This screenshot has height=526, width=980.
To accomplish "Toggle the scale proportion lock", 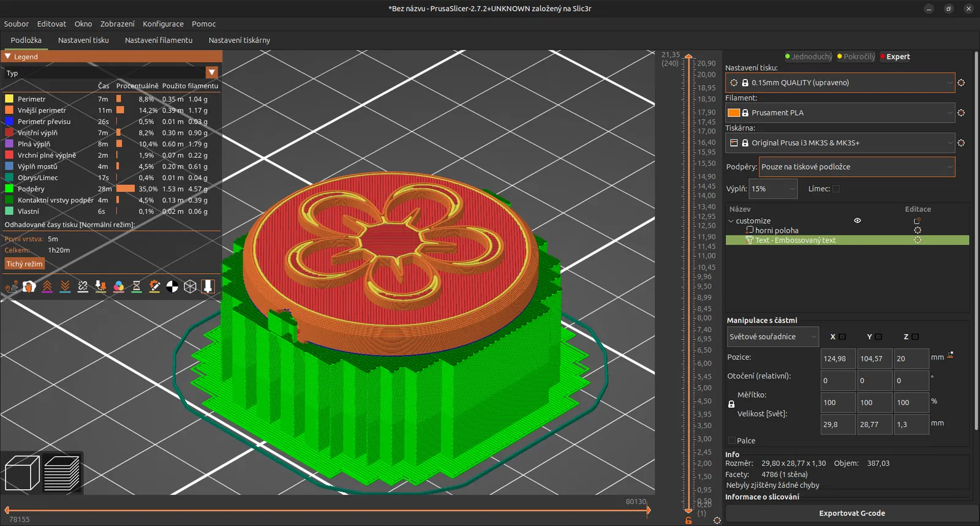I will (731, 404).
